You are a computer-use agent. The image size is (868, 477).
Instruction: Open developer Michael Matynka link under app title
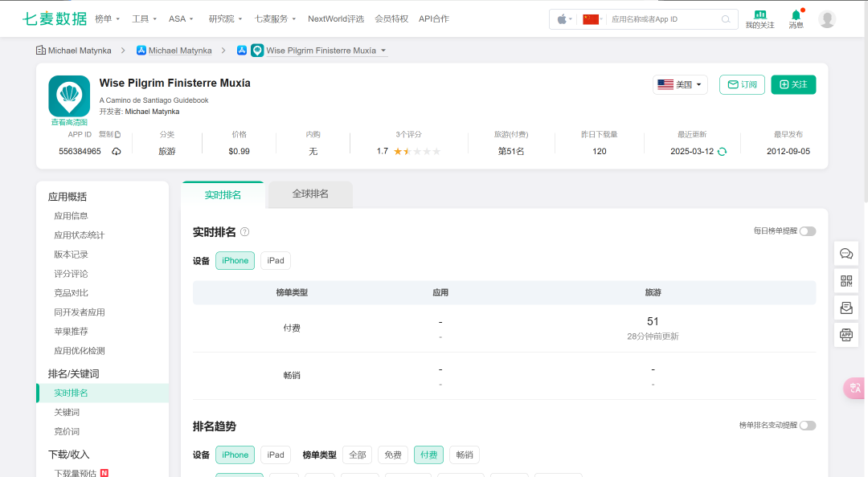pyautogui.click(x=152, y=112)
